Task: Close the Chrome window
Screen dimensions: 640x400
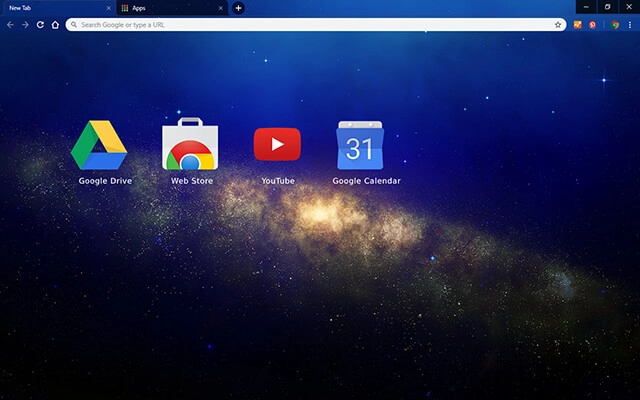Action: 629,7
